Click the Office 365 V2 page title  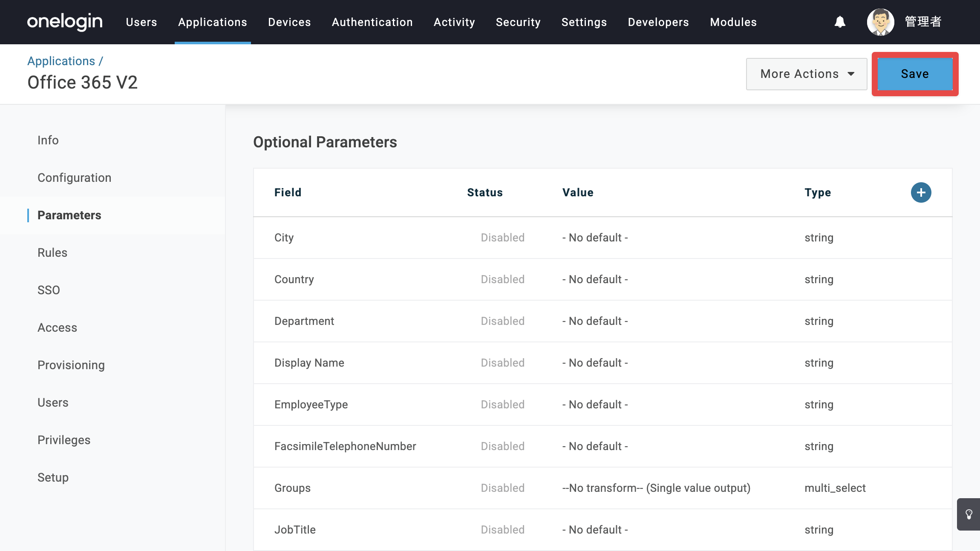(x=83, y=83)
